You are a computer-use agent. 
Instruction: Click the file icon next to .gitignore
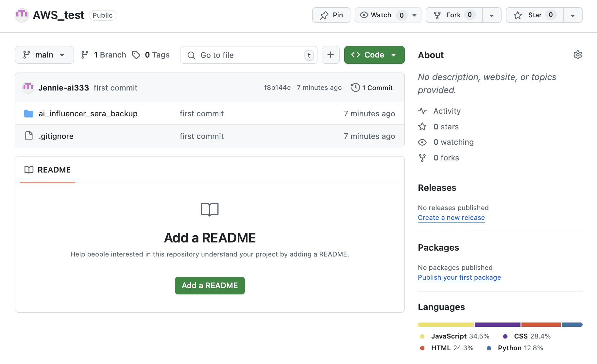tap(29, 136)
